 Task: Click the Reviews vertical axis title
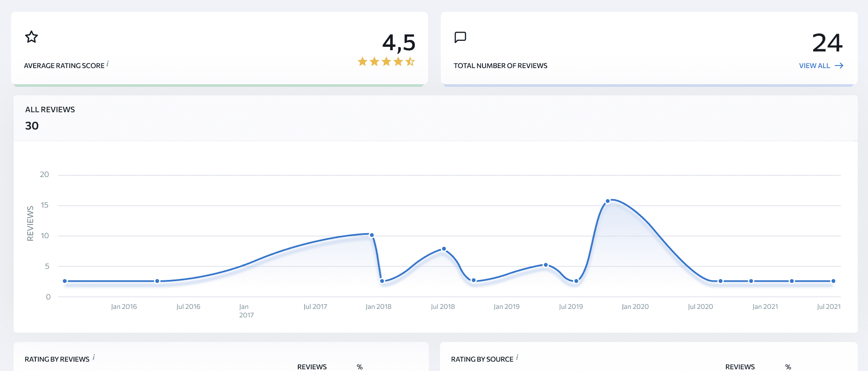coord(30,223)
